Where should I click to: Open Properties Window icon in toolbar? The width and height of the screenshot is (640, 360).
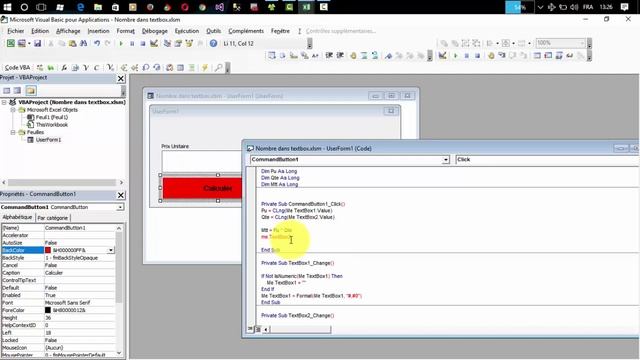pos(178,43)
